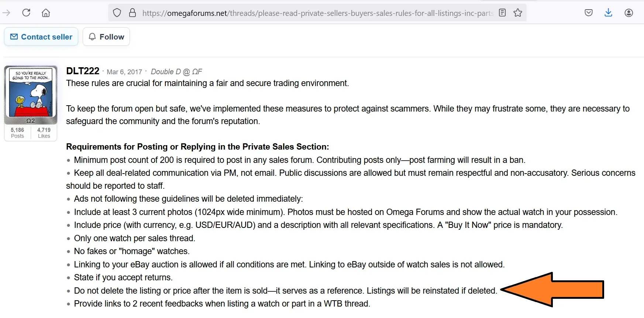Click the Follow button

pyautogui.click(x=106, y=37)
